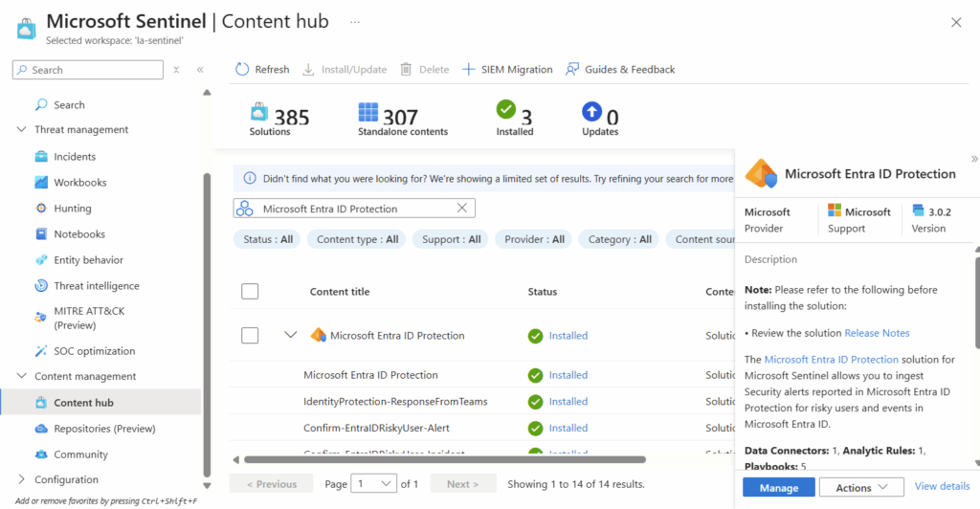Image resolution: width=980 pixels, height=509 pixels.
Task: Clear the content search field with X
Action: [x=462, y=208]
